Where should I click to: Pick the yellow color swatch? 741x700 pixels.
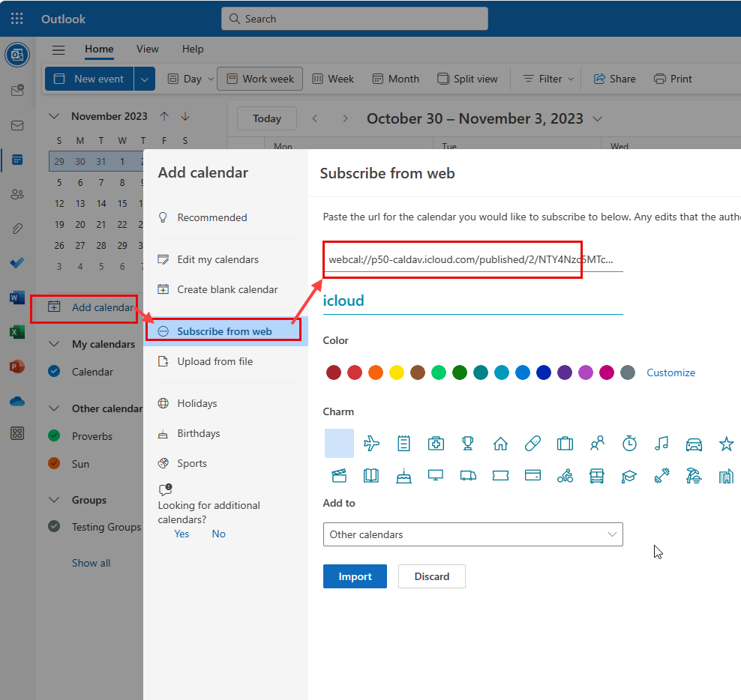[397, 372]
